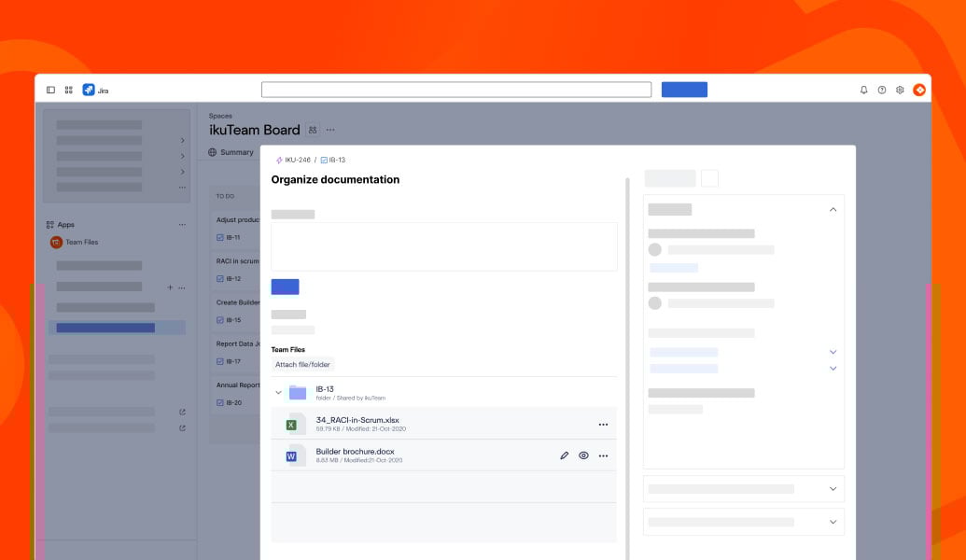Open the Settings gear icon
The width and height of the screenshot is (966, 560).
click(x=899, y=89)
